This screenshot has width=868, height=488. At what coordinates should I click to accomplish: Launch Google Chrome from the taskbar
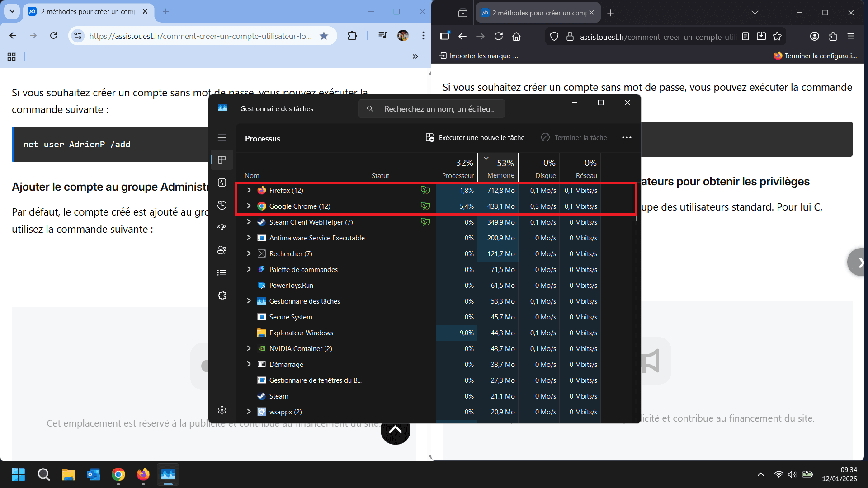[118, 474]
